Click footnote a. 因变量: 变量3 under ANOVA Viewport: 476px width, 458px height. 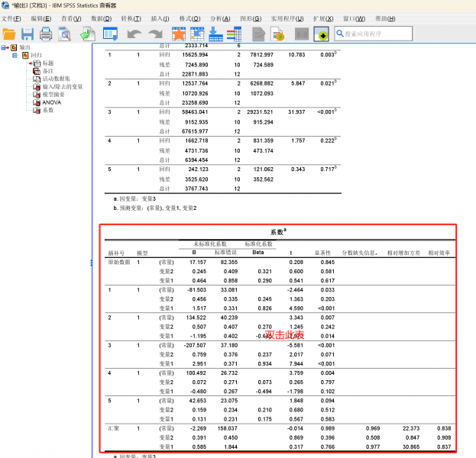134,199
